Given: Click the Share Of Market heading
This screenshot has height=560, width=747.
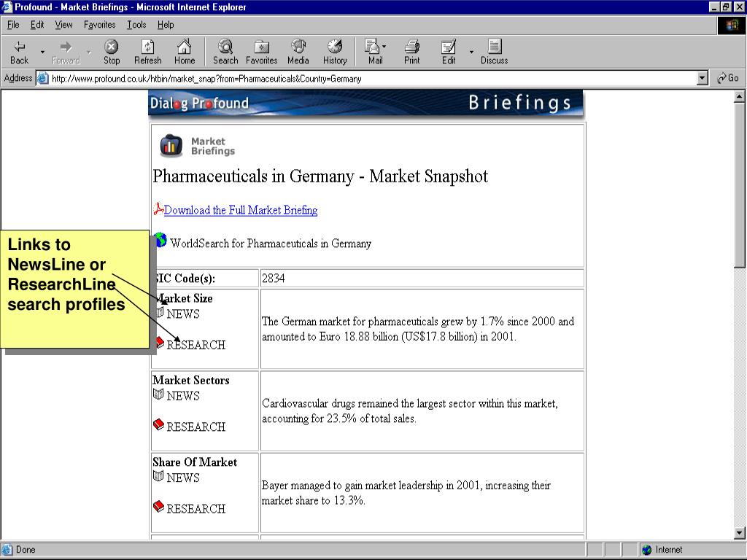Looking at the screenshot, I should 195,462.
